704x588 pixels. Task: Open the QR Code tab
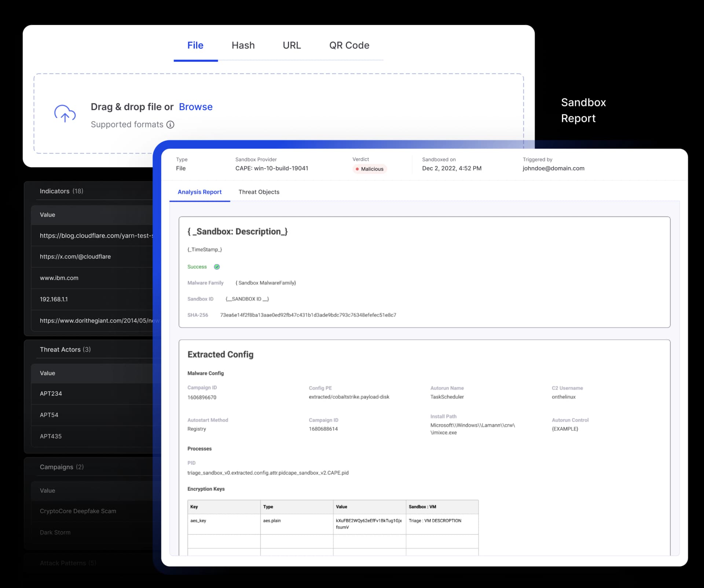click(349, 45)
